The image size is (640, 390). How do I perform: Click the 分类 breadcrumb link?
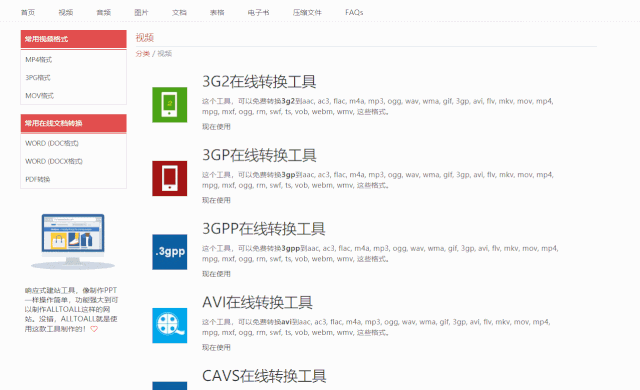pyautogui.click(x=143, y=53)
